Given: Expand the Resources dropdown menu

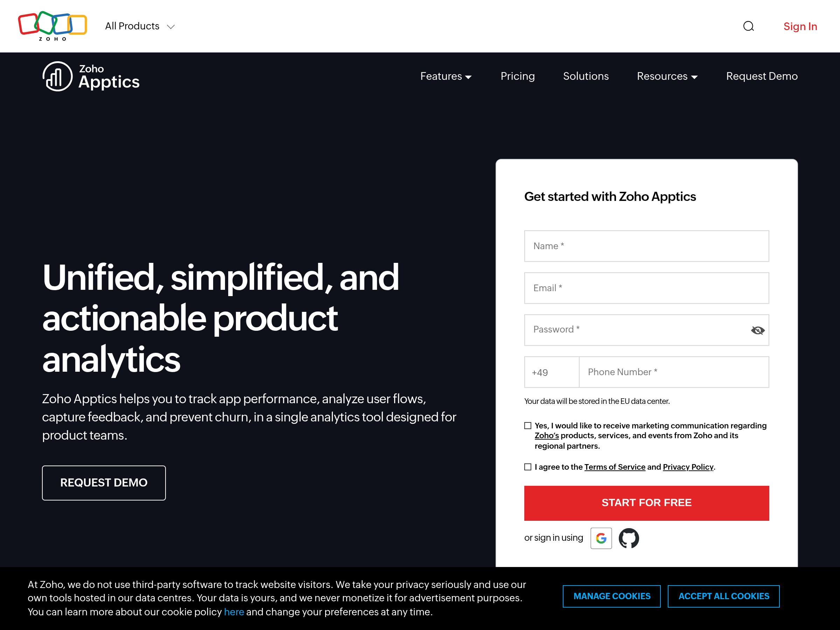Looking at the screenshot, I should click(x=667, y=76).
